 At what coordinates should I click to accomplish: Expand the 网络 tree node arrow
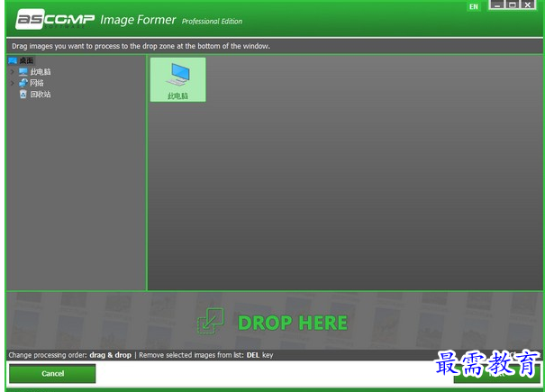tap(13, 83)
